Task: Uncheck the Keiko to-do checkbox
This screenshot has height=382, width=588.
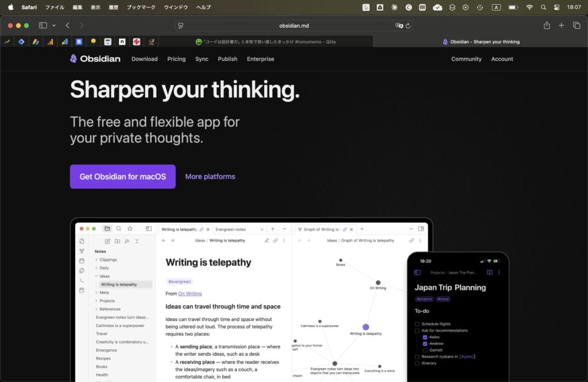Action: pos(425,337)
